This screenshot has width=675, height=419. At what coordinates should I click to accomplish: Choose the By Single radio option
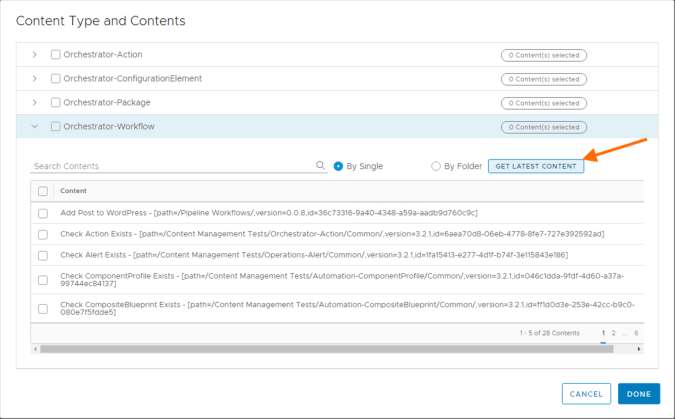tap(339, 166)
